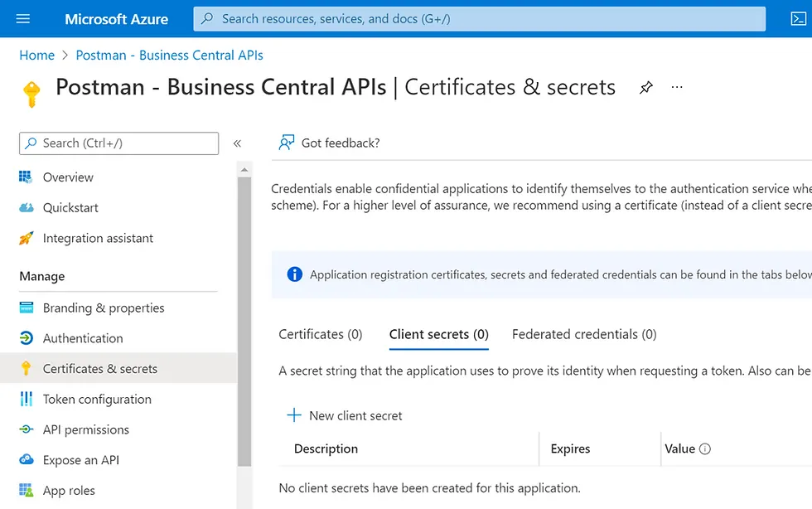This screenshot has width=812, height=509.
Task: Focus the global search resources field
Action: [480, 19]
